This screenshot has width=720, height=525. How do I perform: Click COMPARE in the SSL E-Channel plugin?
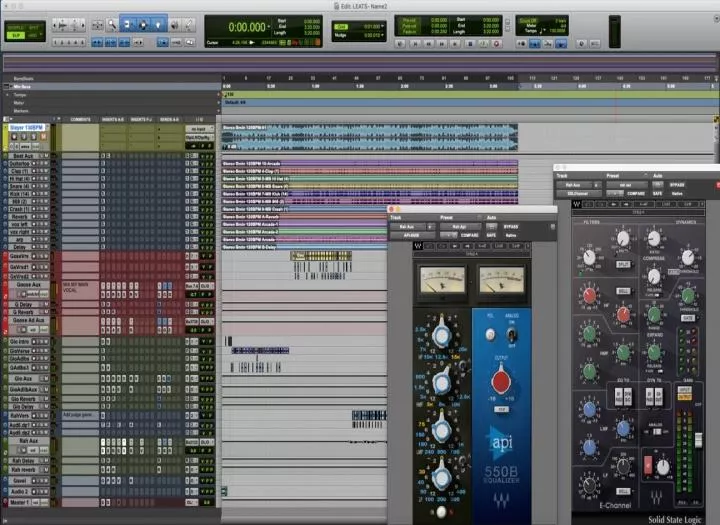(x=636, y=193)
